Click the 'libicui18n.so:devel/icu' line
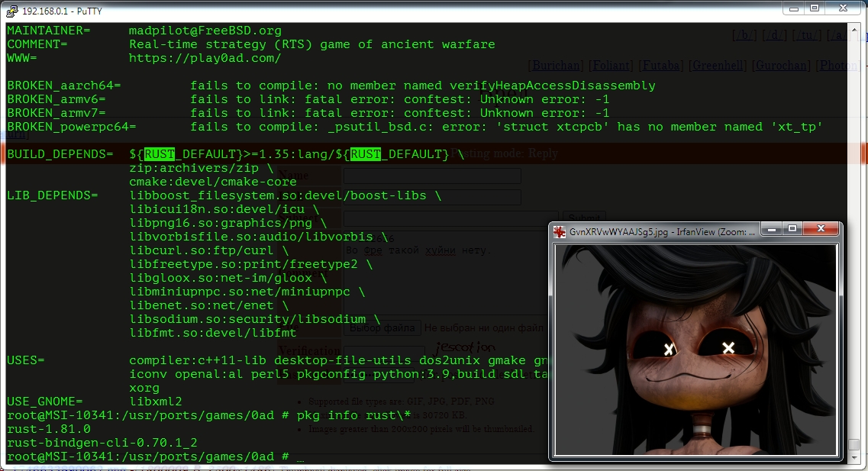The height and width of the screenshot is (471, 868). pyautogui.click(x=217, y=210)
